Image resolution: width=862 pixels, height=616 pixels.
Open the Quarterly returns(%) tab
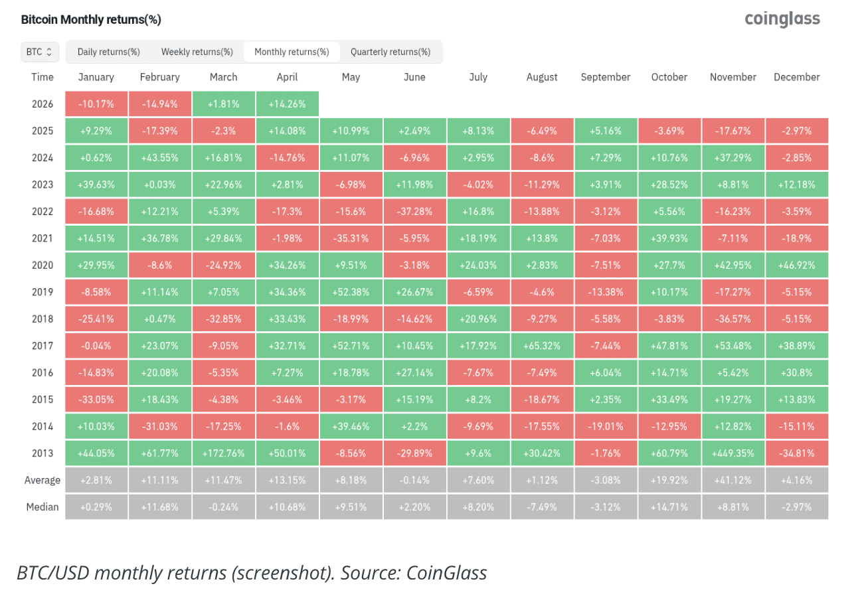pos(390,52)
